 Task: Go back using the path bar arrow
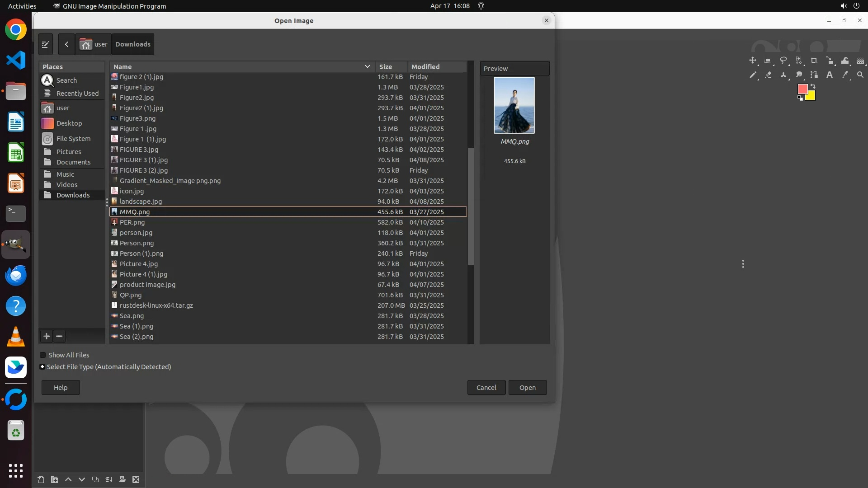click(x=66, y=44)
